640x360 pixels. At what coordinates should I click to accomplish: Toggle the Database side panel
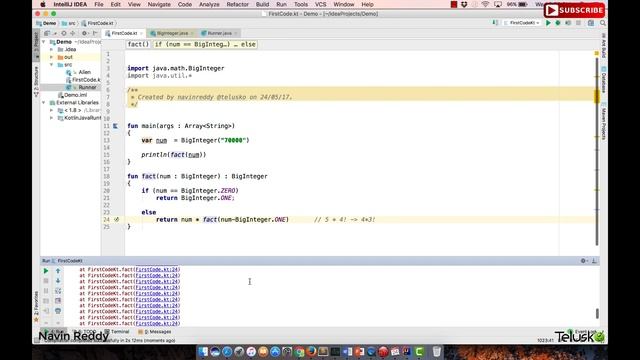click(604, 80)
